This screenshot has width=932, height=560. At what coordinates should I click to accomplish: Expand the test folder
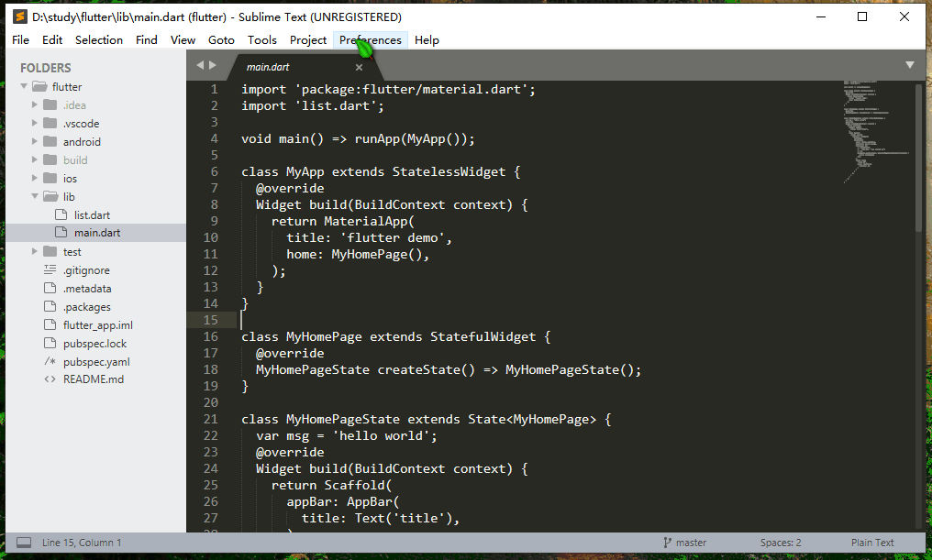point(35,251)
